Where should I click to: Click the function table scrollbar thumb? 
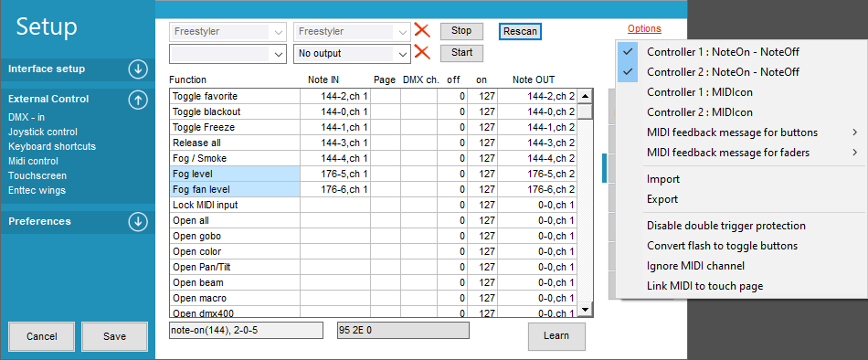pyautogui.click(x=585, y=111)
